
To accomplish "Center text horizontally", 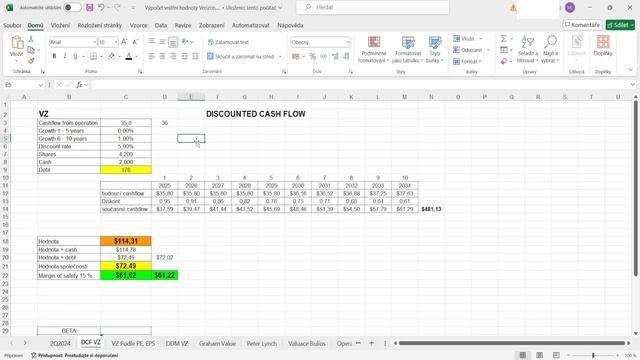I will tap(162, 56).
